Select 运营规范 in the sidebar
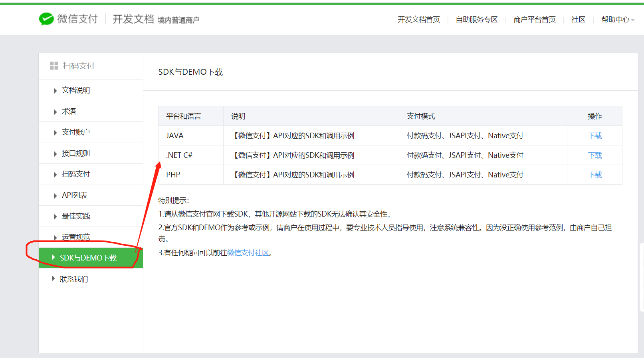Screen dimensions: 644x358 (91, 237)
